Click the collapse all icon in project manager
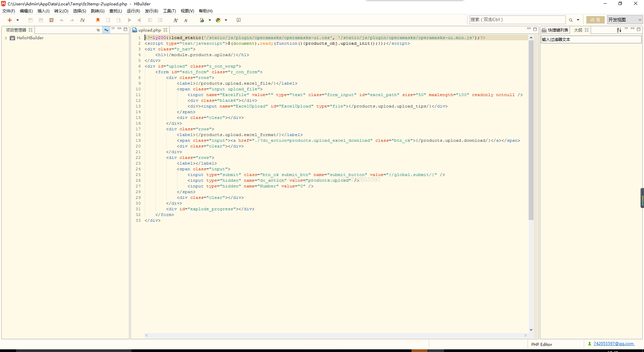Image resolution: width=644 pixels, height=352 pixels. (x=98, y=30)
